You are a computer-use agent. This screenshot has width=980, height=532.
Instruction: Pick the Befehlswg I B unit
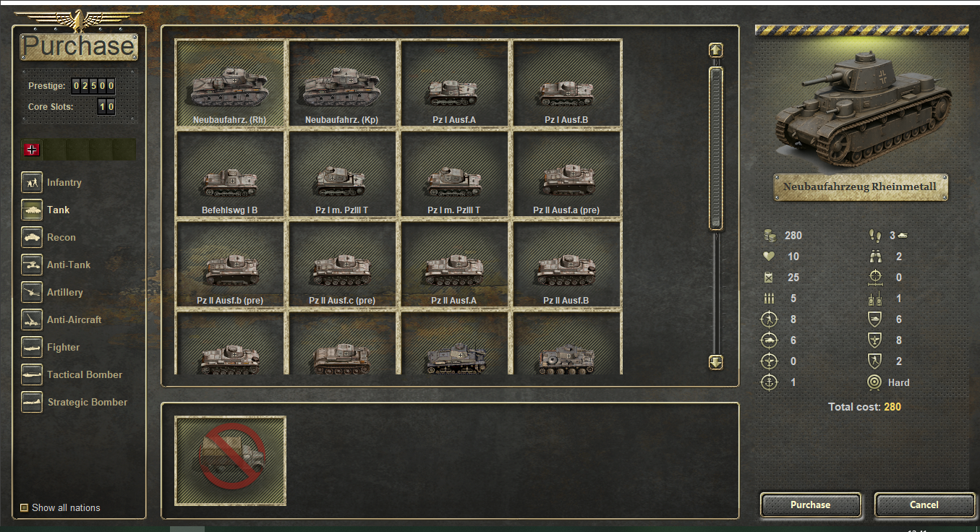(x=230, y=173)
